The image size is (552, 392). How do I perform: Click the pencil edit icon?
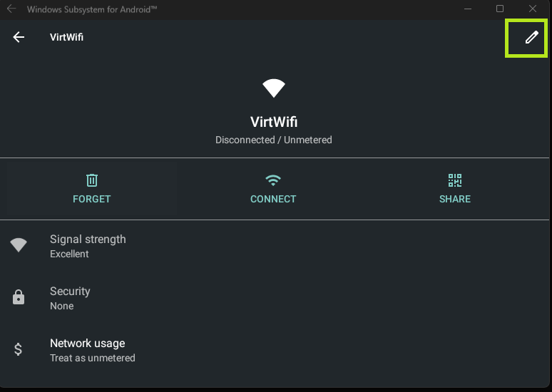531,38
